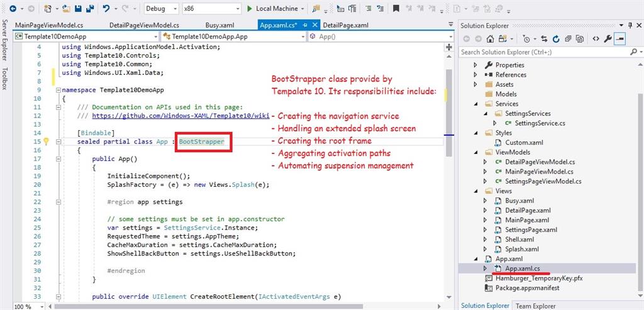The image size is (644, 310).
Task: Click the Open File folder icon
Action: click(67, 8)
